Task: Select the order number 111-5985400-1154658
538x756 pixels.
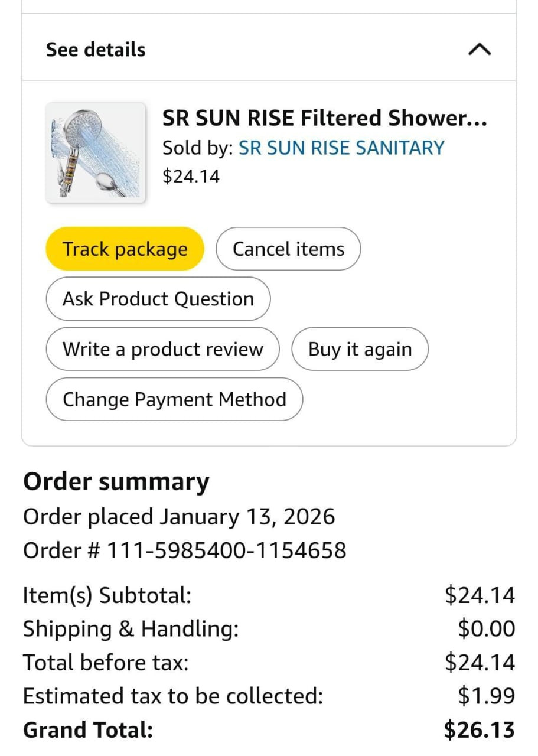Action: [x=225, y=550]
